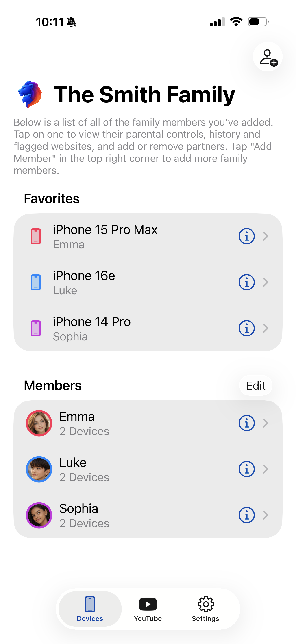Screen dimensions: 296x644
Task: Open info for iPhone 16e
Action: point(246,282)
